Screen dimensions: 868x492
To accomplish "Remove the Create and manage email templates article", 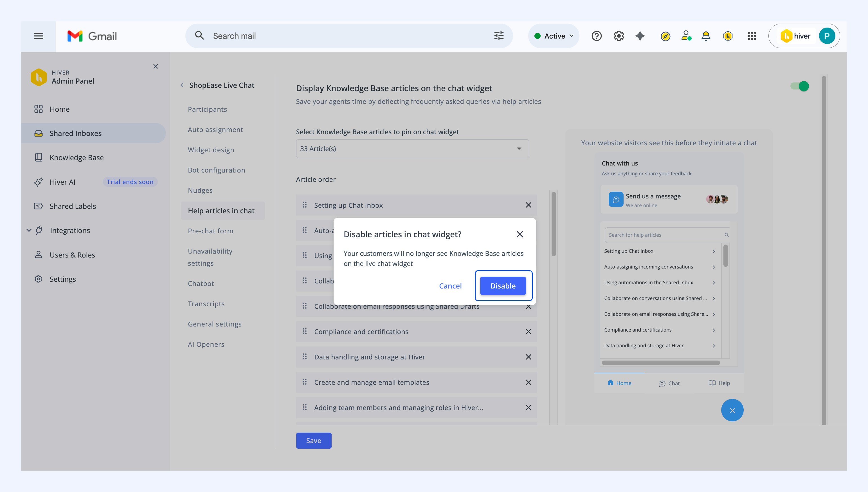I will pyautogui.click(x=528, y=383).
